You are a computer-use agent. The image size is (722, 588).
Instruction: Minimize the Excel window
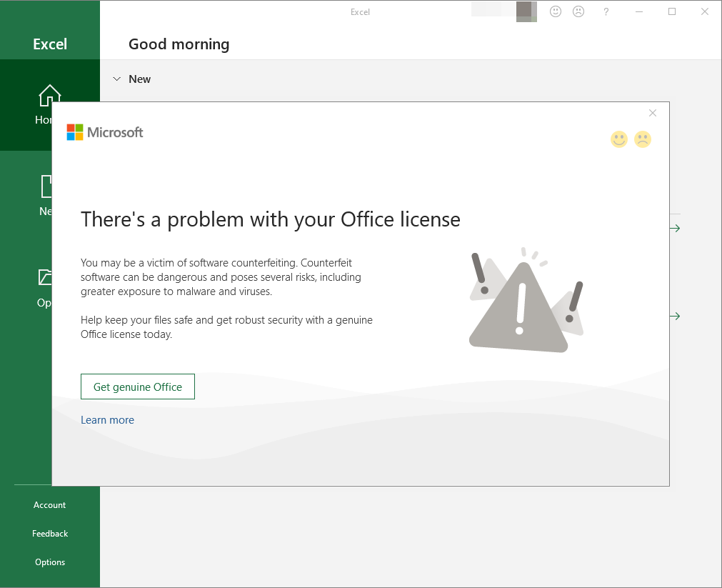click(x=638, y=11)
